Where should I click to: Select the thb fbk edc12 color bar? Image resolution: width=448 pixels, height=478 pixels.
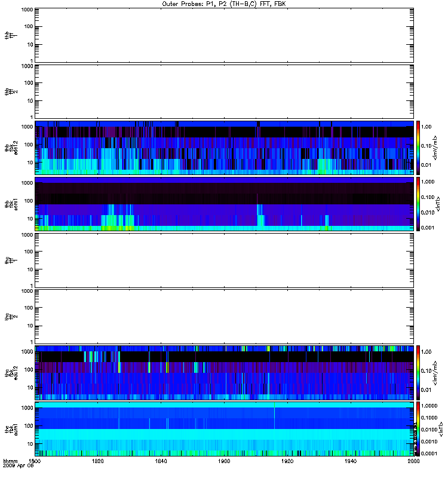tap(418, 148)
